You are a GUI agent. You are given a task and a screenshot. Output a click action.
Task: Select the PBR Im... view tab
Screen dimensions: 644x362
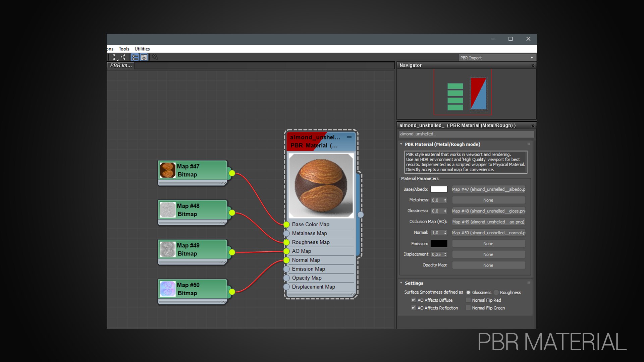121,65
